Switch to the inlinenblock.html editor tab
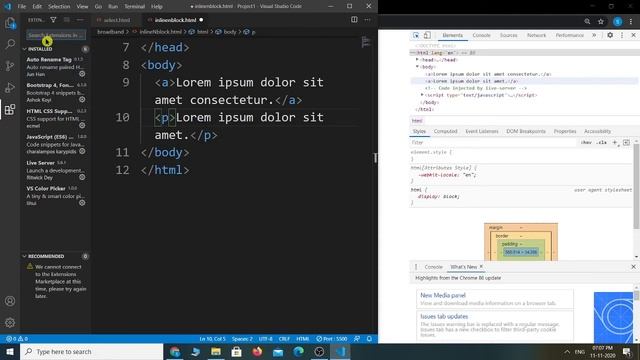This screenshot has height=360, width=640. pos(176,20)
